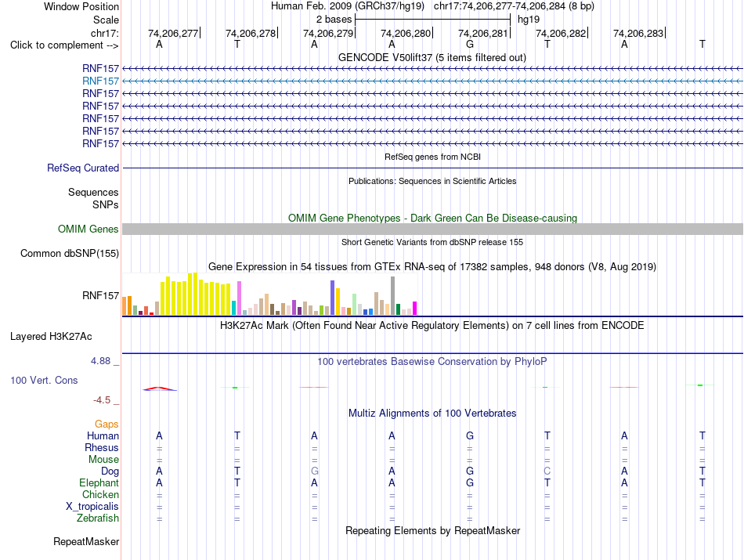Screen dimensions: 744x560
Task: Select the X_tropicalis species row label
Action: pyautogui.click(x=92, y=507)
